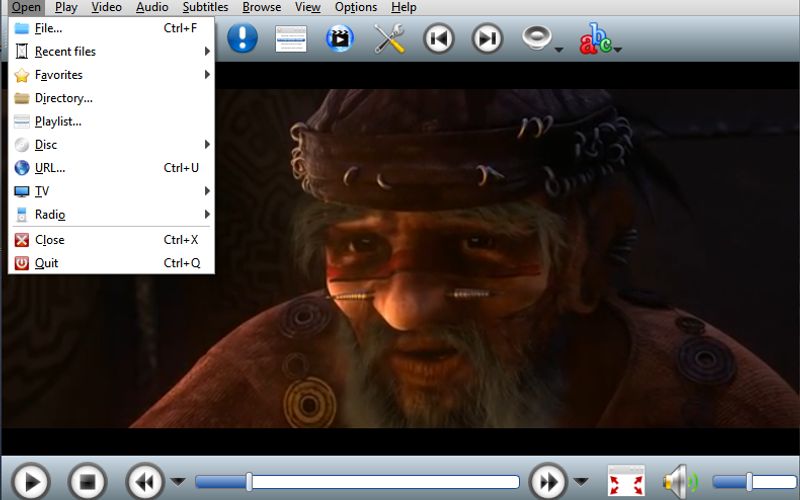
Task: Show file information with the blue exclamation icon
Action: click(242, 38)
